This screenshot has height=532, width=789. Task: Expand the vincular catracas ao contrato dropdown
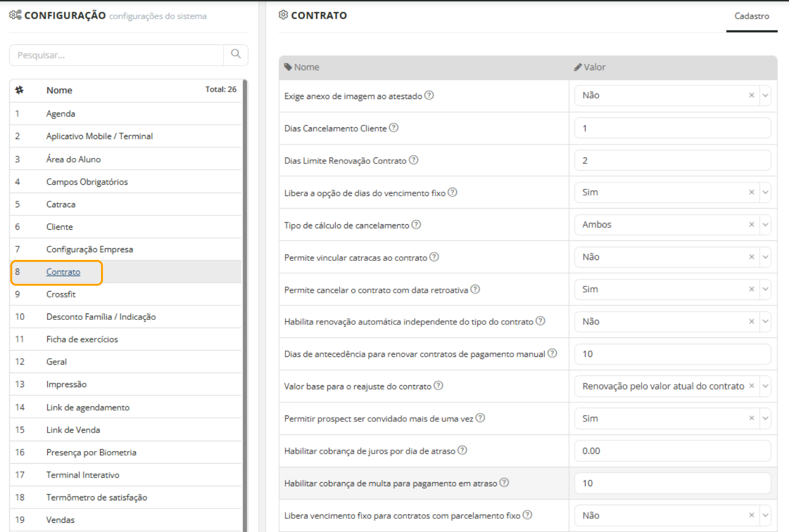pyautogui.click(x=765, y=257)
